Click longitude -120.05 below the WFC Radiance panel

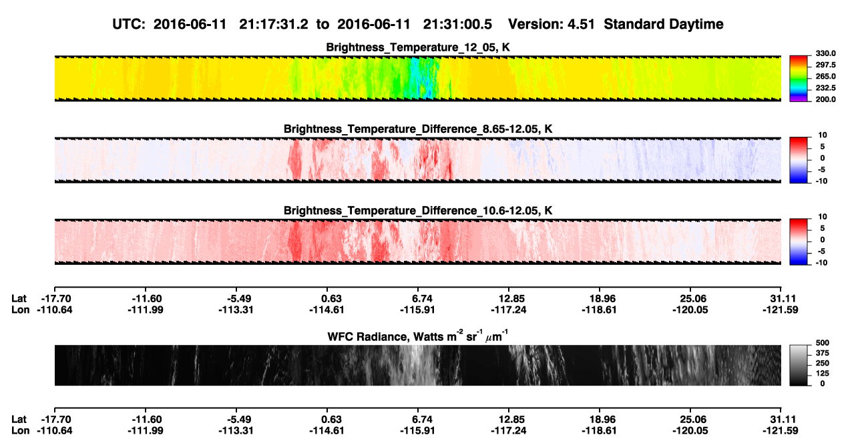(690, 431)
